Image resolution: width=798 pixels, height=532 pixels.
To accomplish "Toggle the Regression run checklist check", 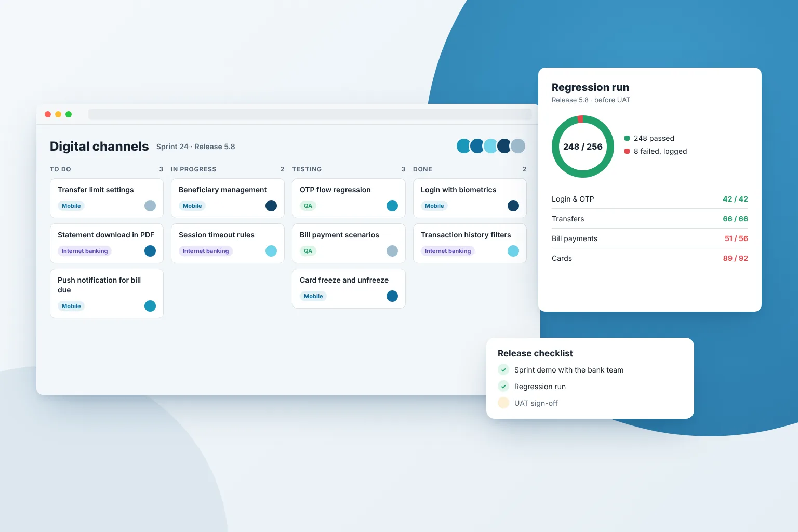I will [503, 386].
